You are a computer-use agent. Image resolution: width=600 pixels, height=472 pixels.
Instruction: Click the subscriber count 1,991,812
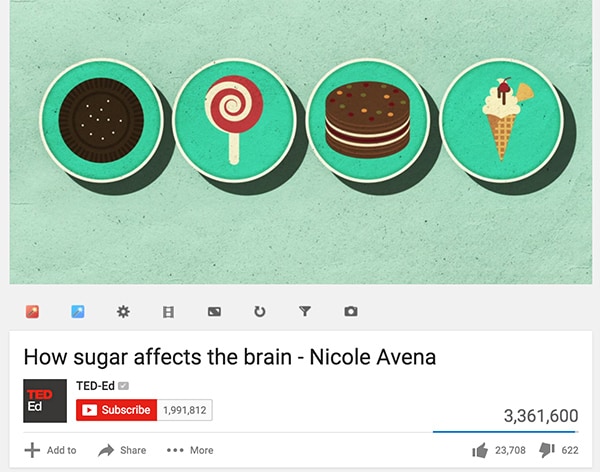(185, 410)
